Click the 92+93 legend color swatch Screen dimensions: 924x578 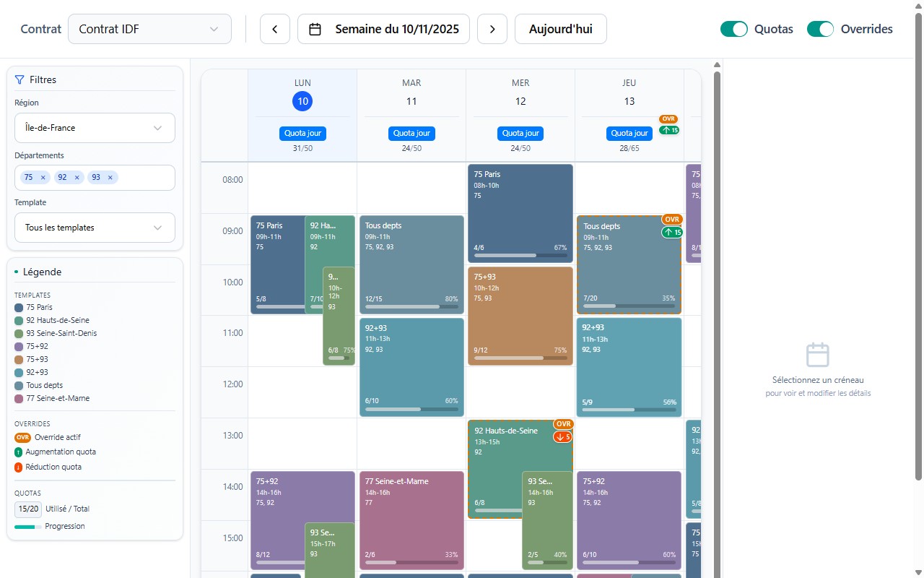(19, 372)
